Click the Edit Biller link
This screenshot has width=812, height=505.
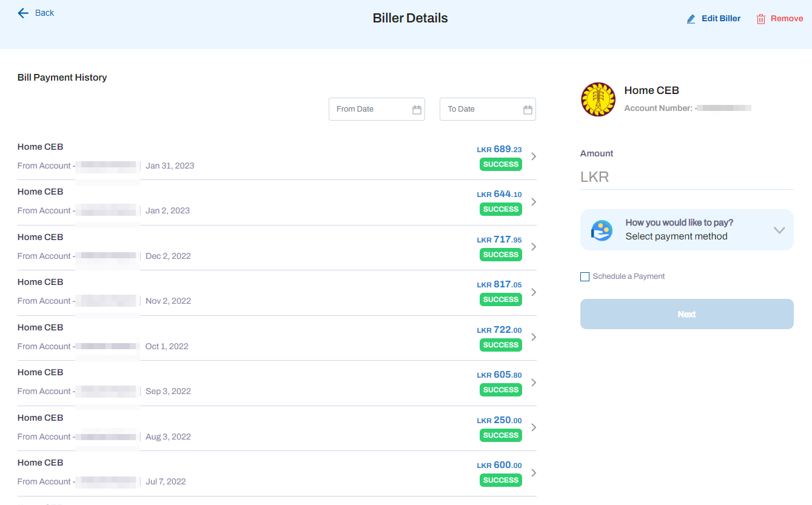(x=721, y=19)
